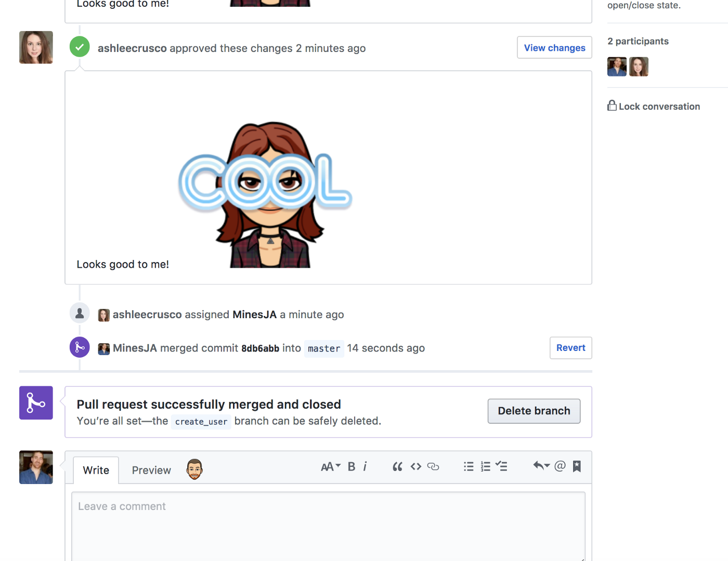Click View changes for ashleecrusco's approval

pyautogui.click(x=554, y=47)
